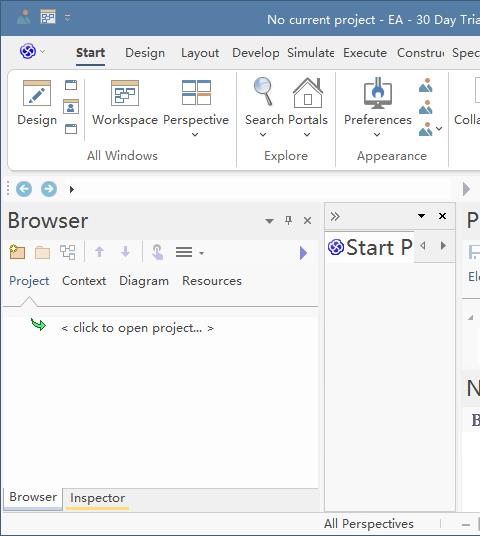
Task: Select the Start ribbon tab
Action: point(90,53)
